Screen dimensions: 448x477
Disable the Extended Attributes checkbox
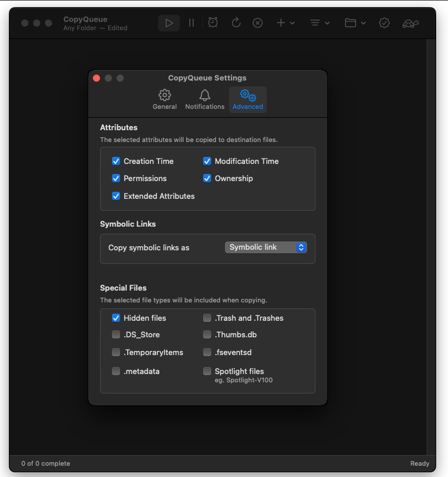click(x=116, y=196)
